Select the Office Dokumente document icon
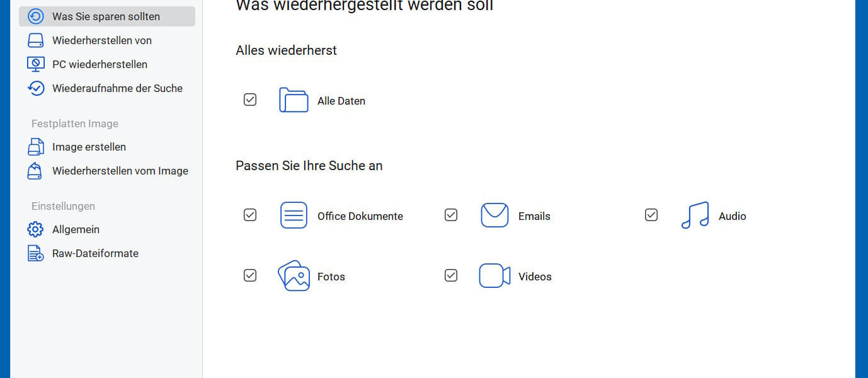868x378 pixels. coord(293,215)
